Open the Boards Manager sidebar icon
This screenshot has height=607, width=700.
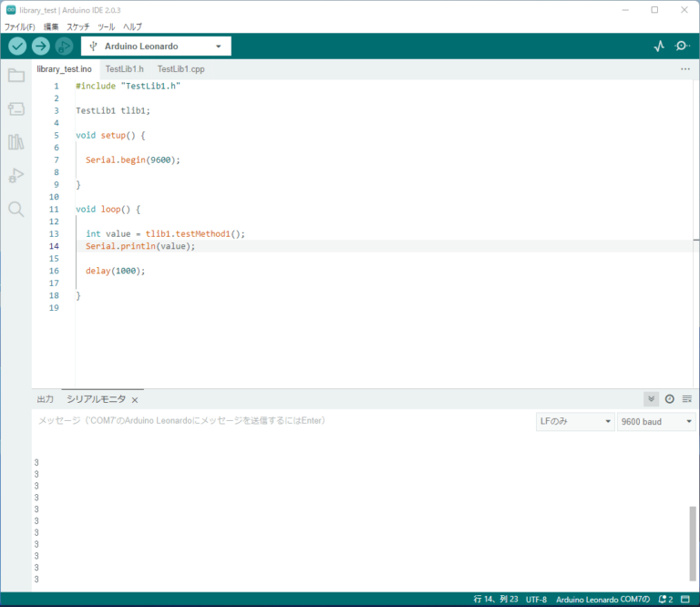pyautogui.click(x=15, y=109)
